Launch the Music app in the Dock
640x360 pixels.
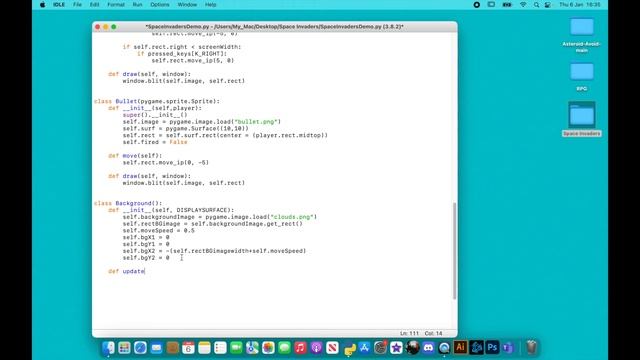pyautogui.click(x=300, y=348)
